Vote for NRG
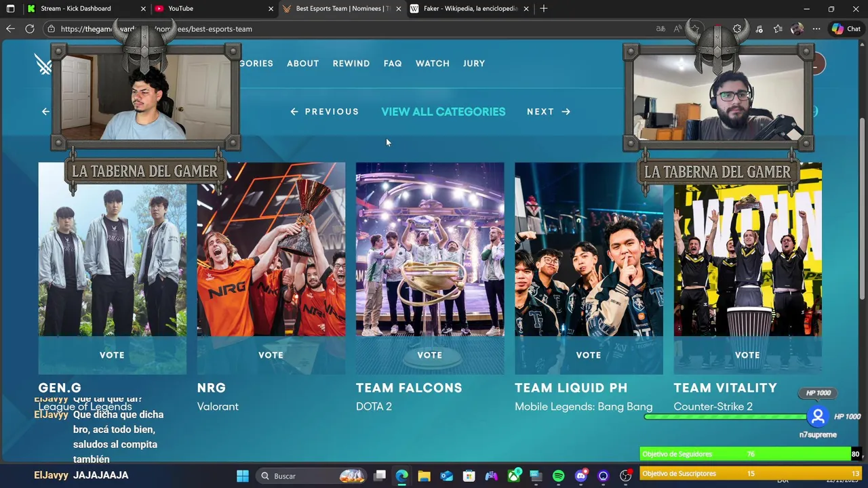Image resolution: width=868 pixels, height=488 pixels. tap(271, 355)
